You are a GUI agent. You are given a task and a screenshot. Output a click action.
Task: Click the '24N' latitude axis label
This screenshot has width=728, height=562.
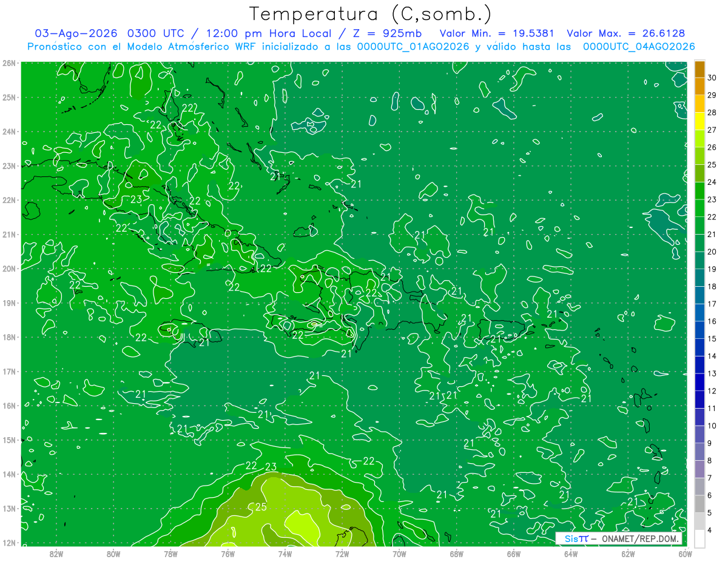point(8,132)
